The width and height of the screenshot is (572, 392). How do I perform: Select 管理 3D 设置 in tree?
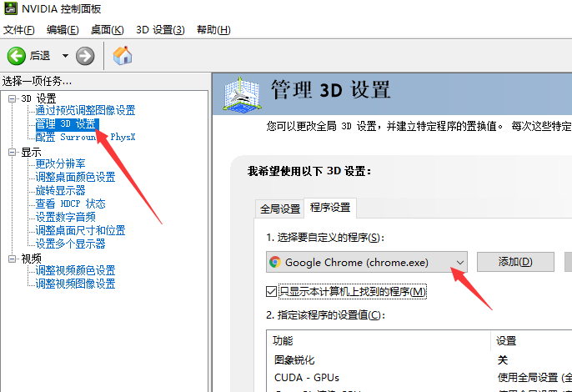[66, 124]
